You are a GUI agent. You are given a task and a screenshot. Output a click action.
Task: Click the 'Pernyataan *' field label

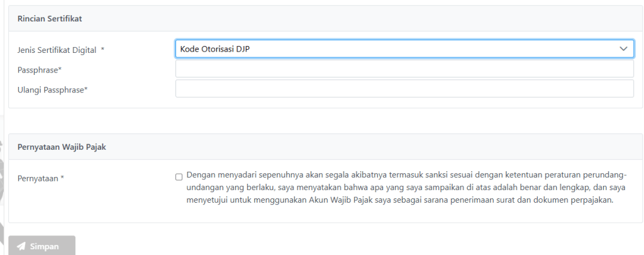tap(41, 178)
